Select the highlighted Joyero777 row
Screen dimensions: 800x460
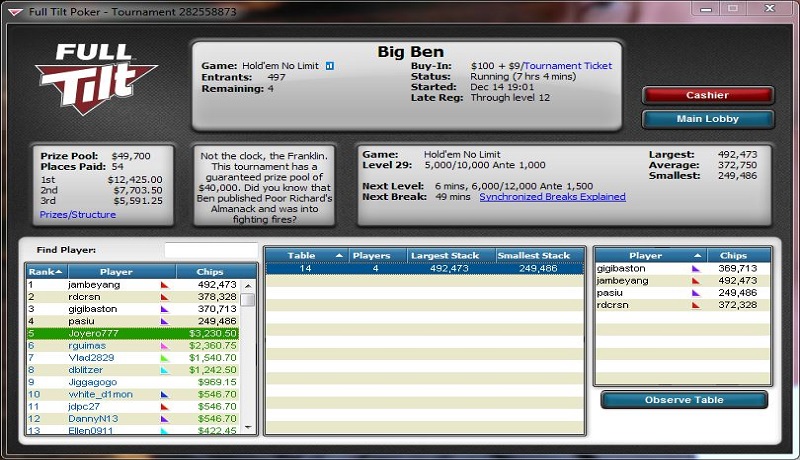coord(133,334)
